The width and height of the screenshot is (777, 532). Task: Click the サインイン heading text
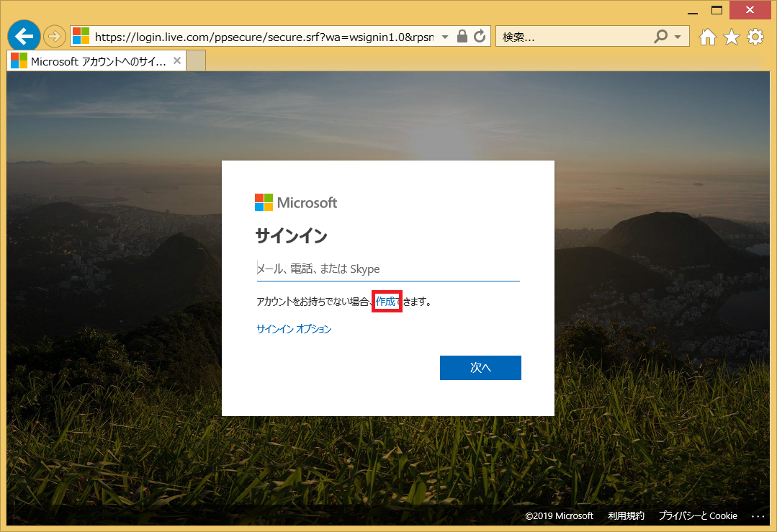tap(292, 236)
